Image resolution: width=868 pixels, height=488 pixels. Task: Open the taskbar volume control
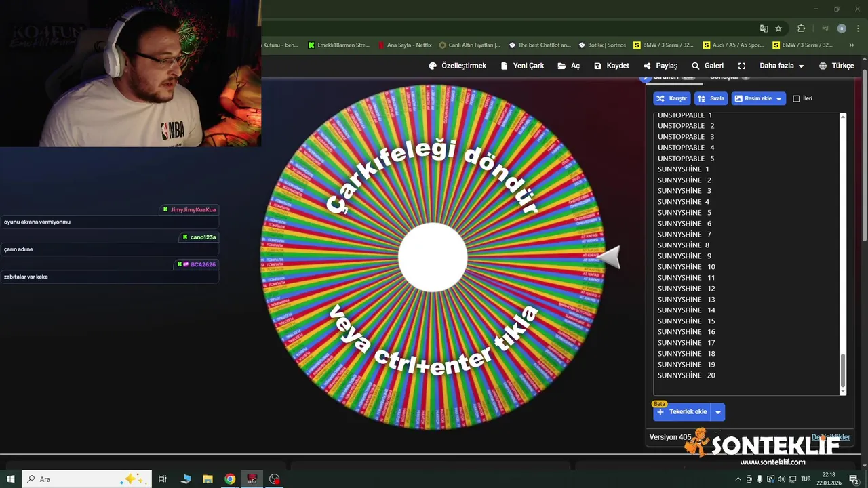pyautogui.click(x=781, y=479)
